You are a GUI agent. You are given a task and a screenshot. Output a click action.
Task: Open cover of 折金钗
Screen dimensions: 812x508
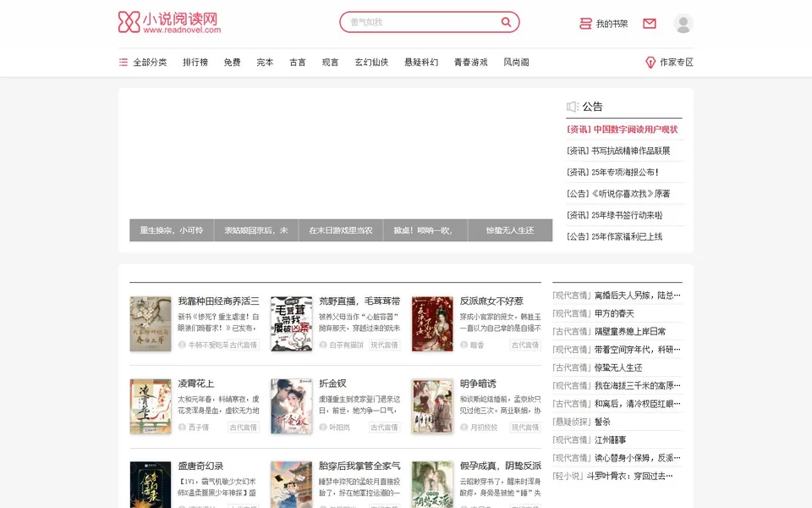tap(292, 406)
